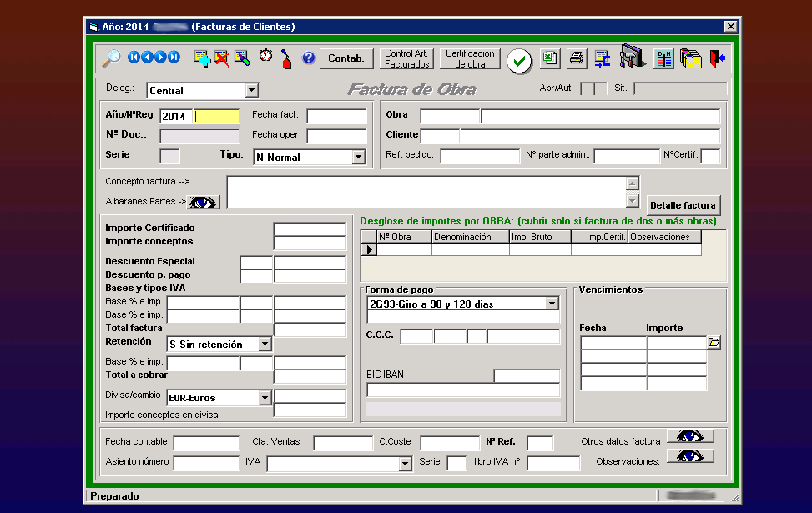
Task: Print the invoice with printer icon
Action: click(576, 58)
